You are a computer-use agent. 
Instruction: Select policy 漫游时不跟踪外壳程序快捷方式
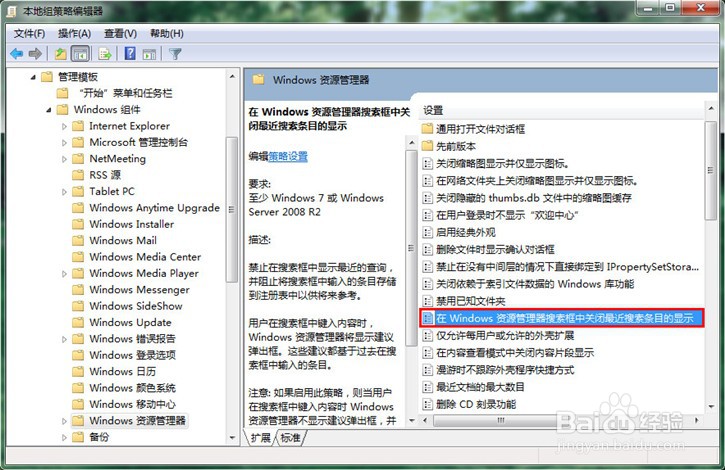(505, 370)
